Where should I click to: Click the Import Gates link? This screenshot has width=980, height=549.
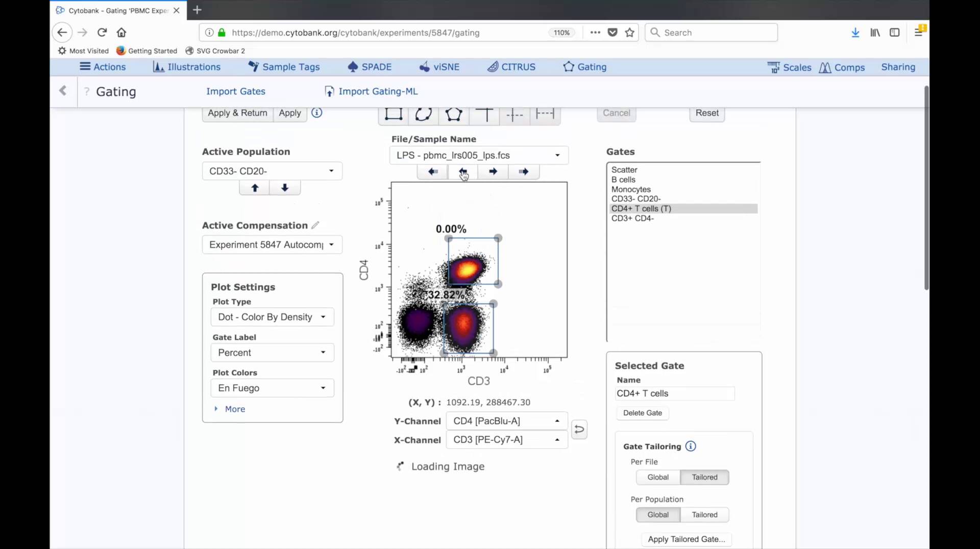[x=235, y=92]
